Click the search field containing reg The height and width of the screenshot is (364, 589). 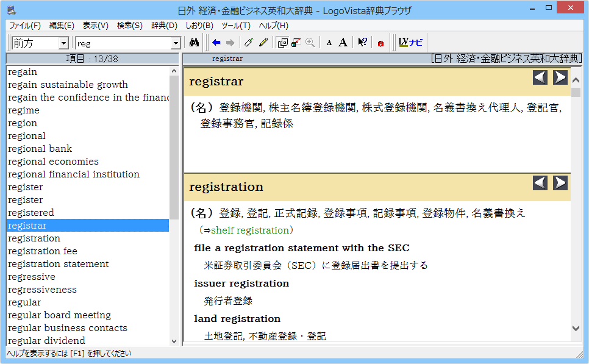pyautogui.click(x=123, y=43)
